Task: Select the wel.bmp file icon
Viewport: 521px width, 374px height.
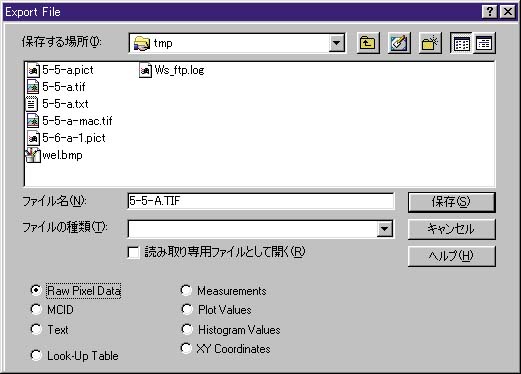Action: point(33,155)
